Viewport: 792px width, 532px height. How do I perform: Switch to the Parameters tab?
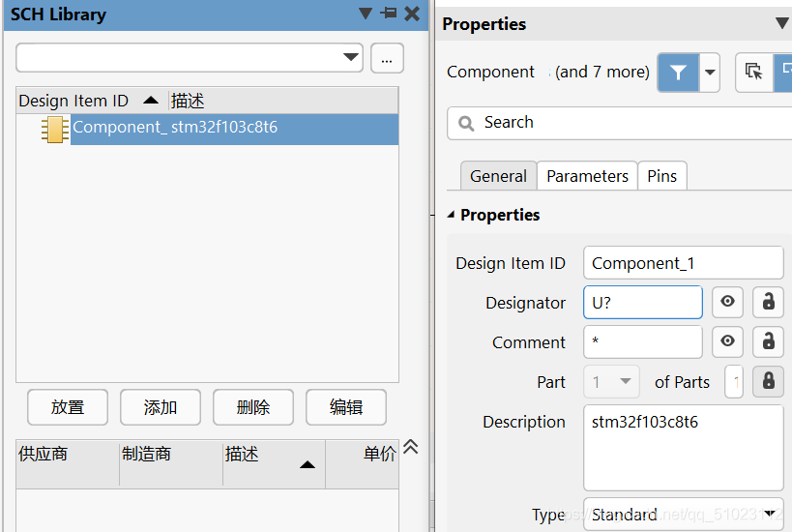587,176
